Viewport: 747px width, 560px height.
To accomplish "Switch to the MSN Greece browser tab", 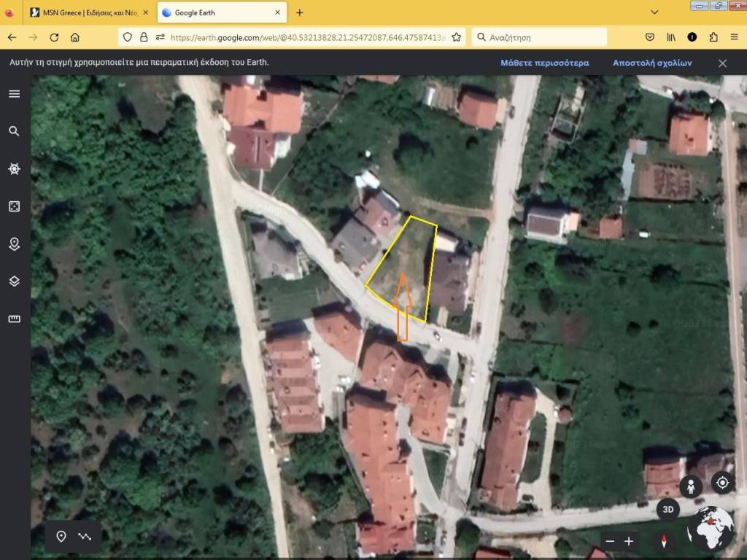I will (x=88, y=12).
